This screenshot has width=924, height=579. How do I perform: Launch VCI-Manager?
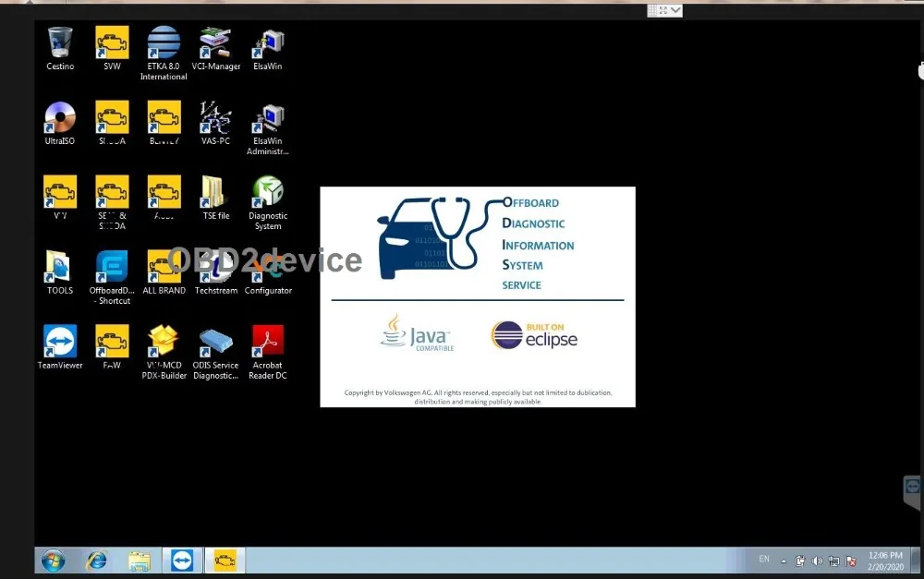coord(215,48)
